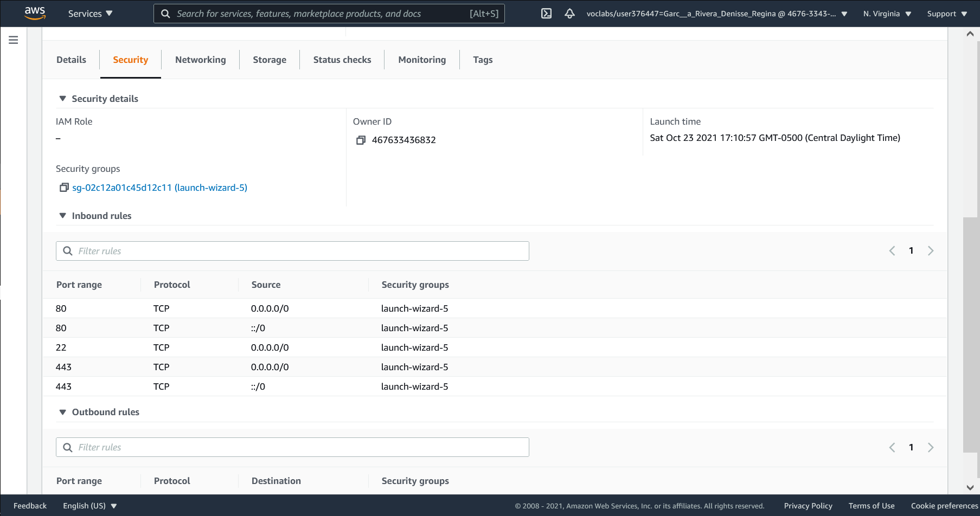Collapse the Security details section
This screenshot has height=516, width=980.
62,98
